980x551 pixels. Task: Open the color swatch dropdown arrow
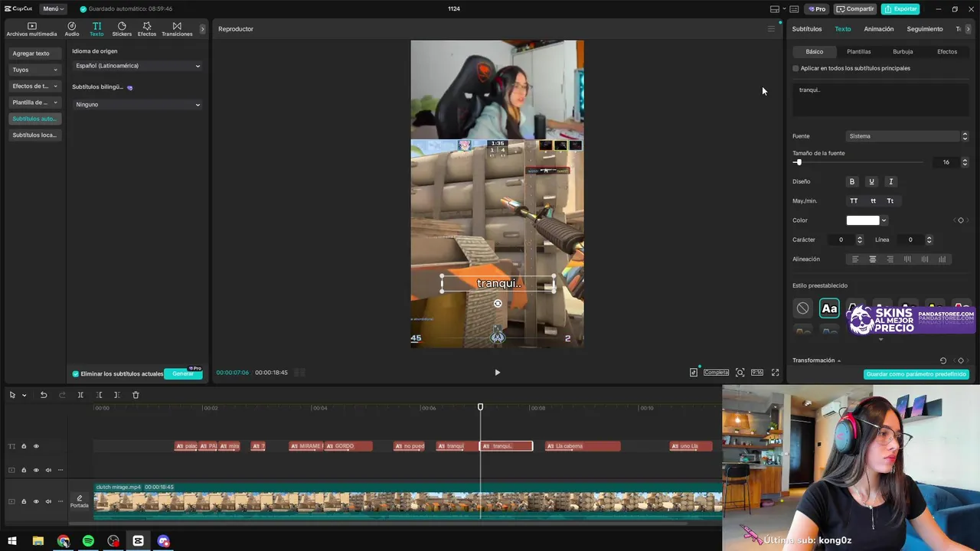click(884, 220)
